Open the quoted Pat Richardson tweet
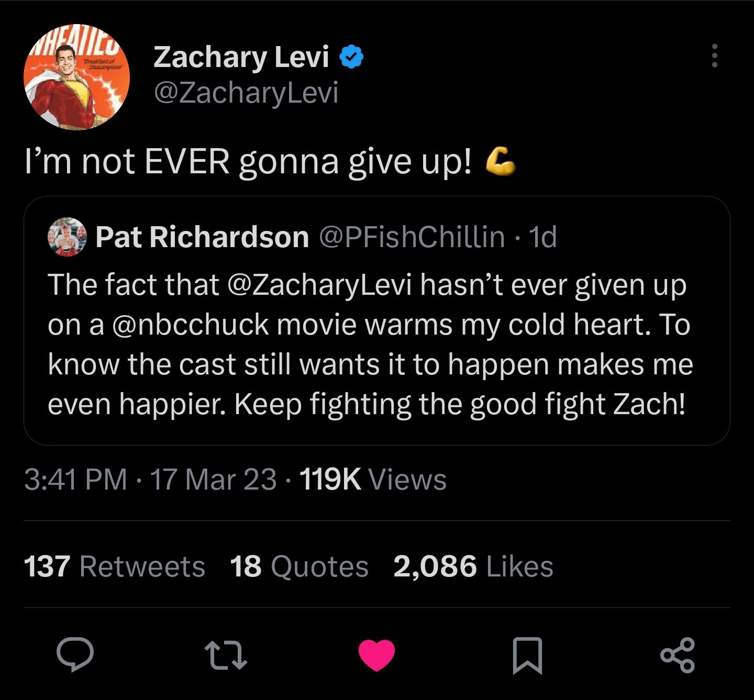754x700 pixels. pyautogui.click(x=377, y=320)
